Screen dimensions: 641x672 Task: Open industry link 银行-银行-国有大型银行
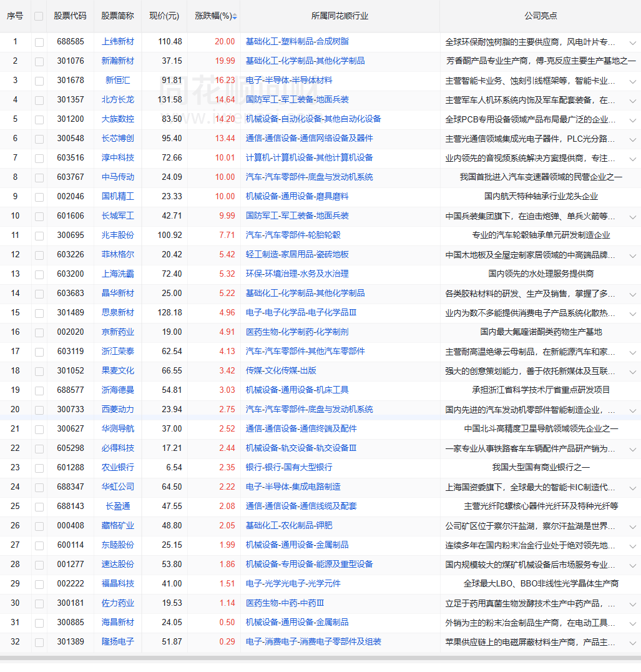(x=289, y=468)
